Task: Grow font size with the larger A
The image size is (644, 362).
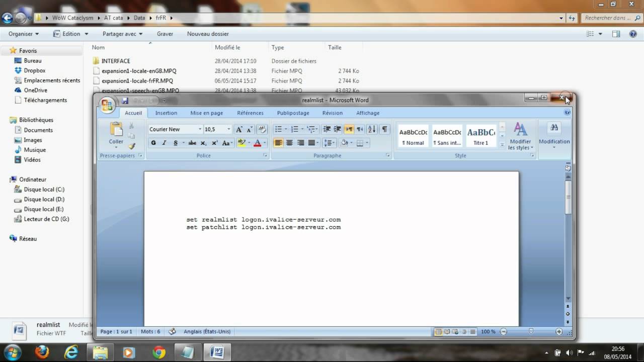Action: pos(239,129)
